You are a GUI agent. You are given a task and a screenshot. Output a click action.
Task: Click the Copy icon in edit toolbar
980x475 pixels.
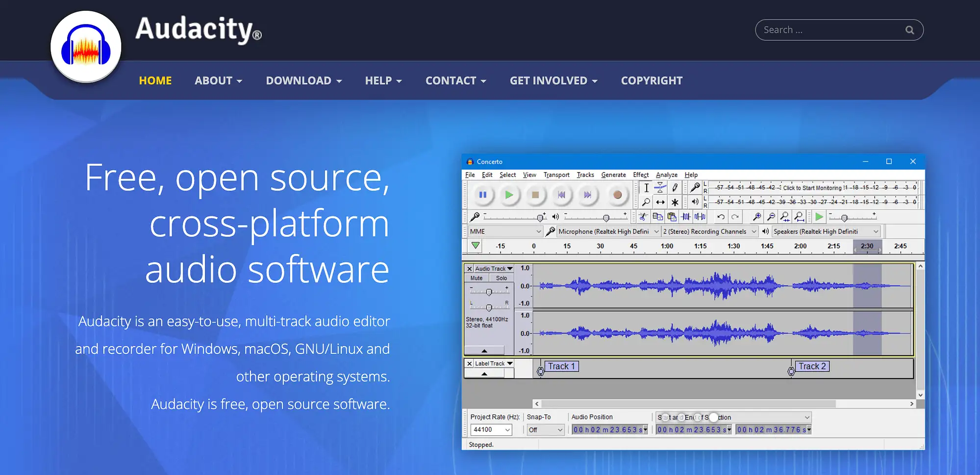pyautogui.click(x=658, y=217)
